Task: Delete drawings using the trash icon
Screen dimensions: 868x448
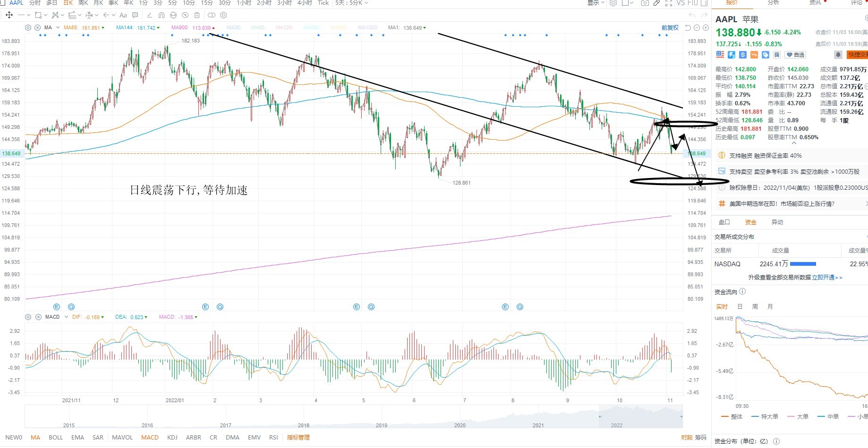Action: click(x=197, y=15)
